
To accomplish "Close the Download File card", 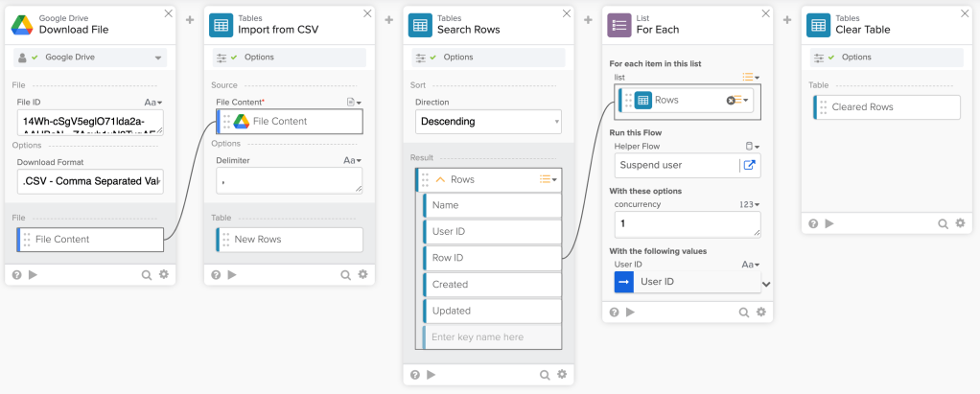I will tap(168, 13).
